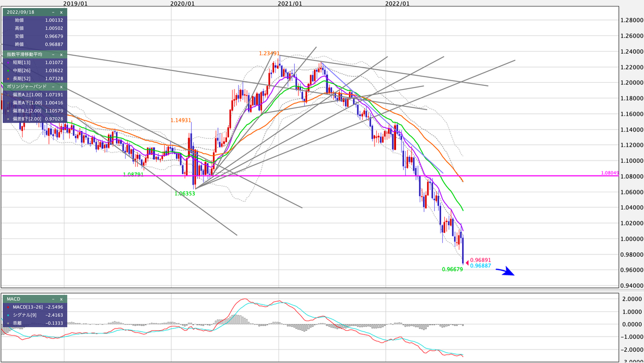Close the 指数平滑移動平均 panel
This screenshot has width=644, height=363.
tap(61, 55)
